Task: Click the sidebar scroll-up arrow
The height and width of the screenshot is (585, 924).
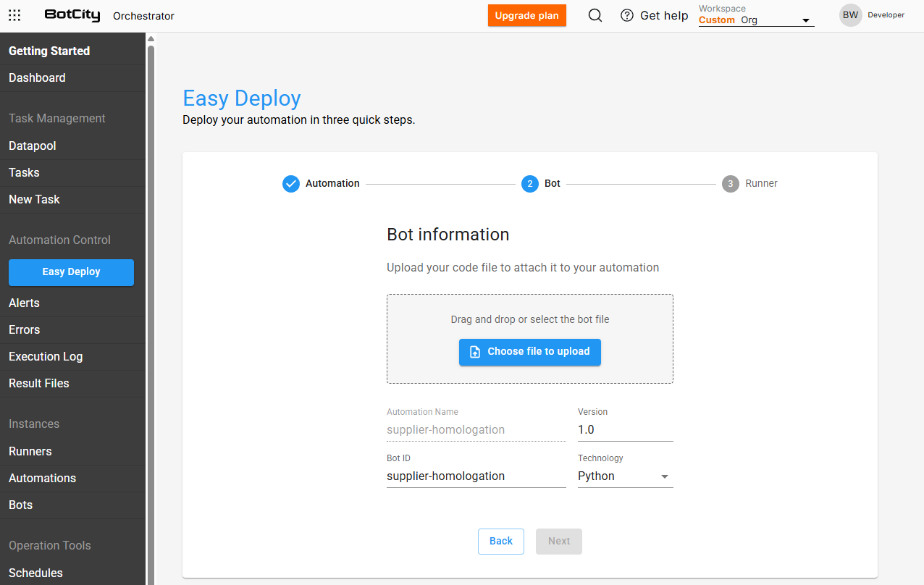Action: [151, 38]
